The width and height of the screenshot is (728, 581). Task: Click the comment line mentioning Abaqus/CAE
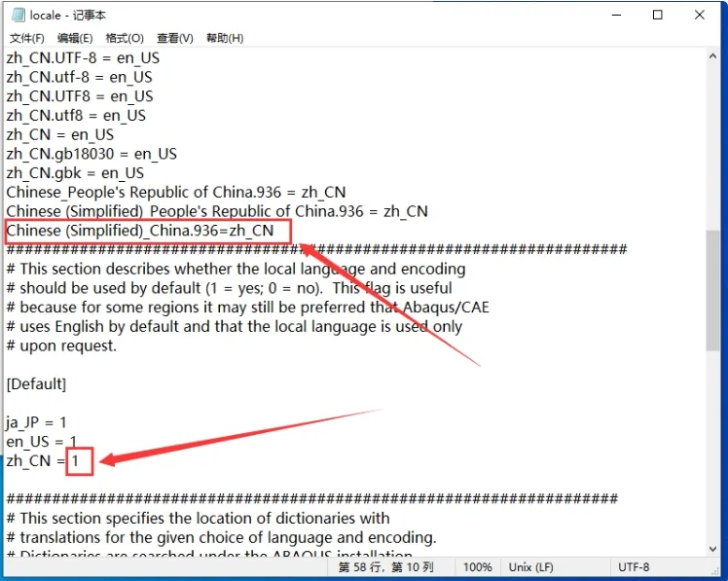click(248, 308)
